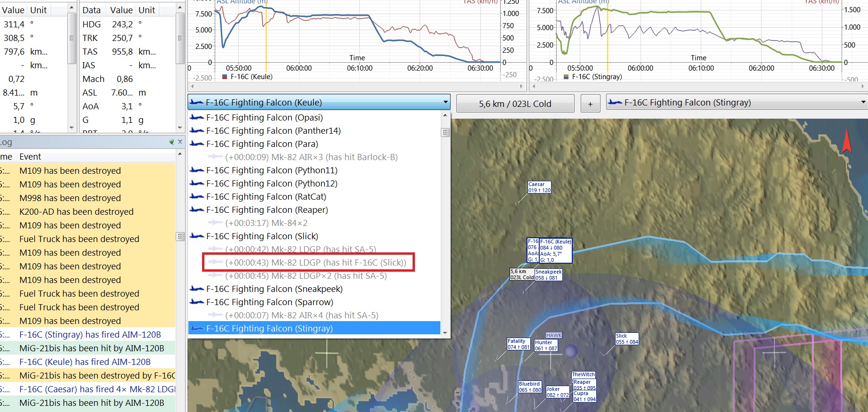The width and height of the screenshot is (868, 412).
Task: Click the aircraft icon beside Sparrow entry
Action: click(197, 302)
